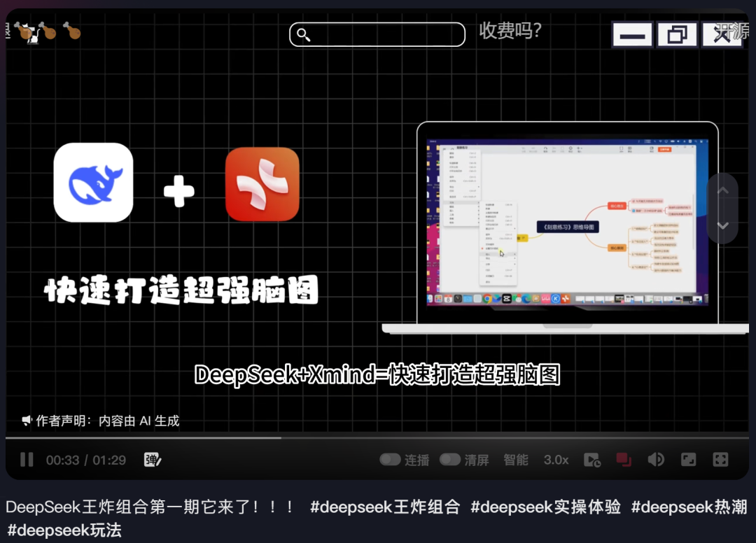Click the red overlapping-squares icon in player bar

pyautogui.click(x=624, y=460)
